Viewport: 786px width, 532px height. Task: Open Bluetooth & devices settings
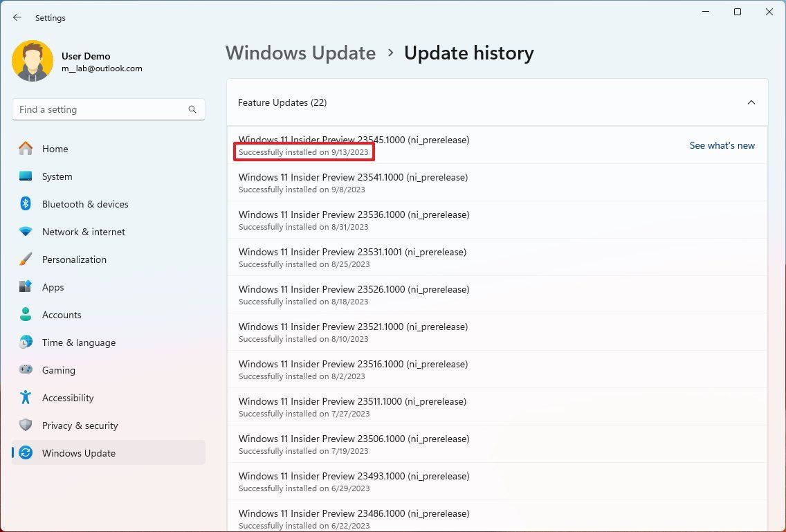[85, 204]
